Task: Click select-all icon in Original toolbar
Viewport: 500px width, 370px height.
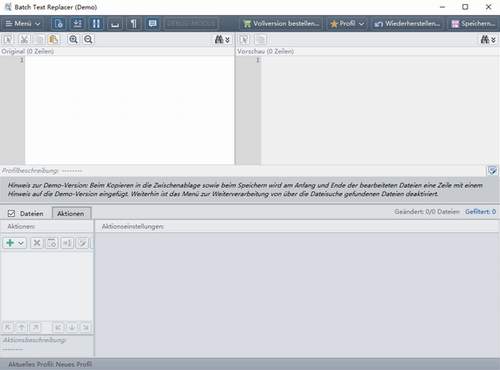Action: pos(8,40)
